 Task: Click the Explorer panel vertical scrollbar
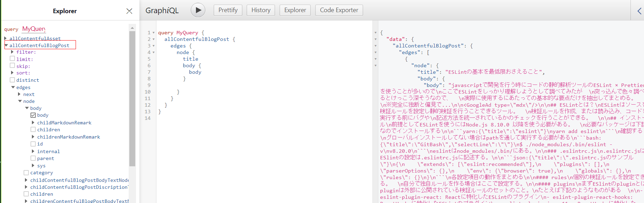coord(132,99)
